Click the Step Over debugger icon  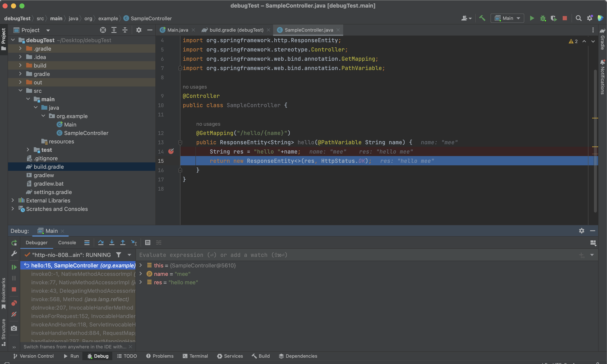[x=101, y=243]
